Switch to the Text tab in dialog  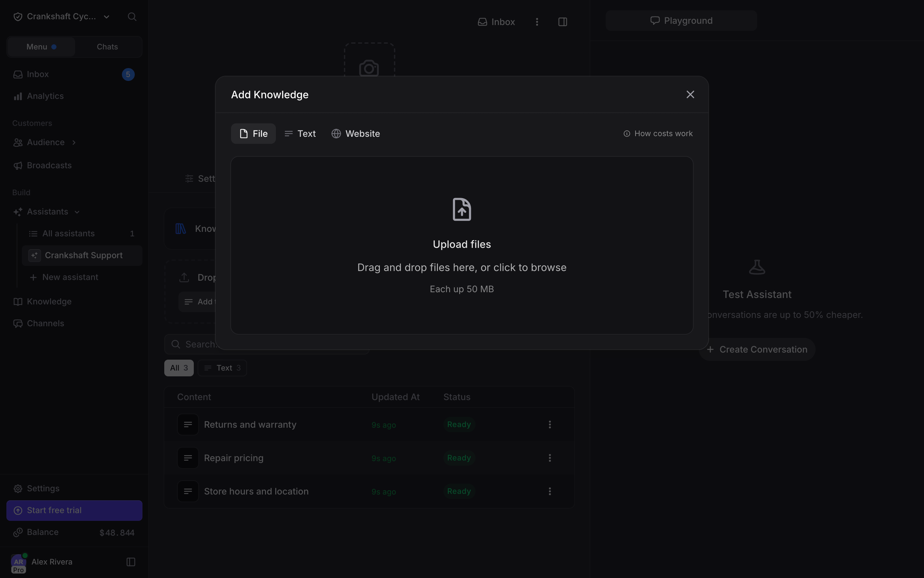tap(300, 133)
